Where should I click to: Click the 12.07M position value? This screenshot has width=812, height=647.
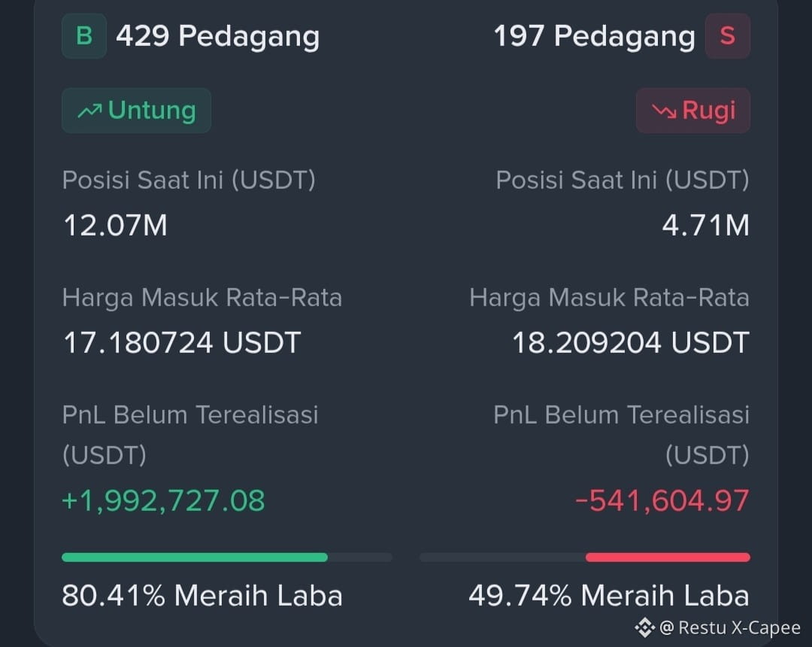click(115, 226)
